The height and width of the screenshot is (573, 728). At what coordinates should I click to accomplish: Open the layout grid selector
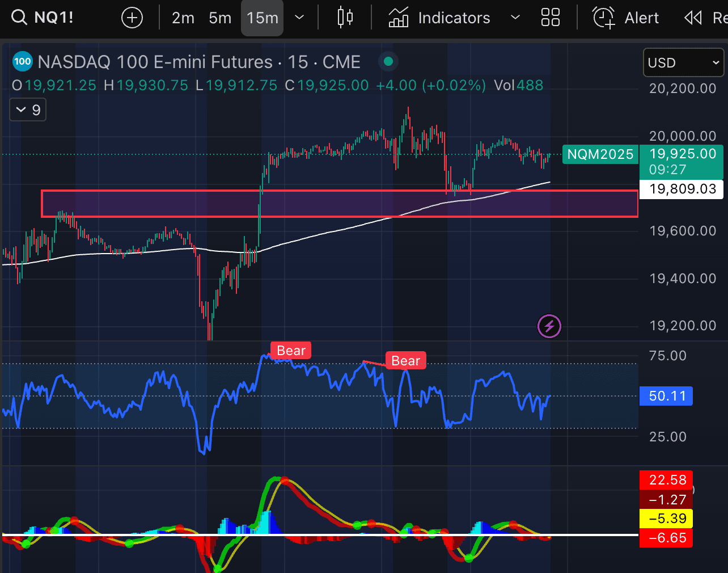click(550, 18)
